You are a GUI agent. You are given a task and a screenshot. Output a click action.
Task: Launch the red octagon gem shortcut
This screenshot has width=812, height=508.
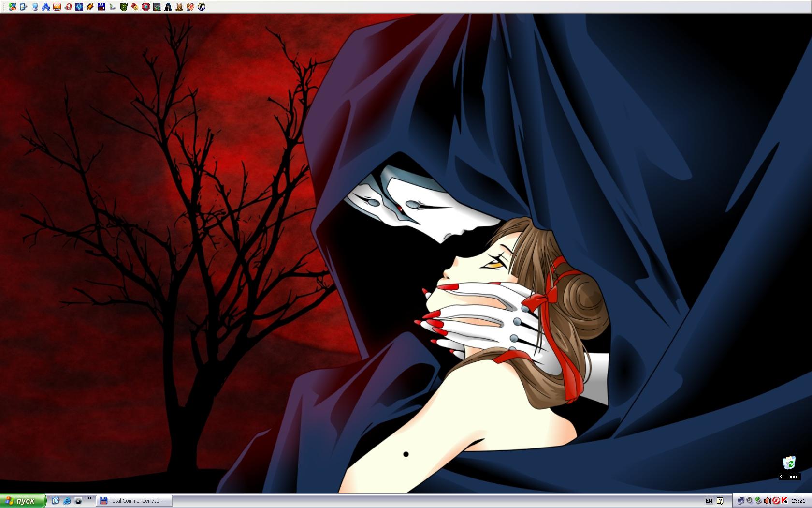pos(146,7)
